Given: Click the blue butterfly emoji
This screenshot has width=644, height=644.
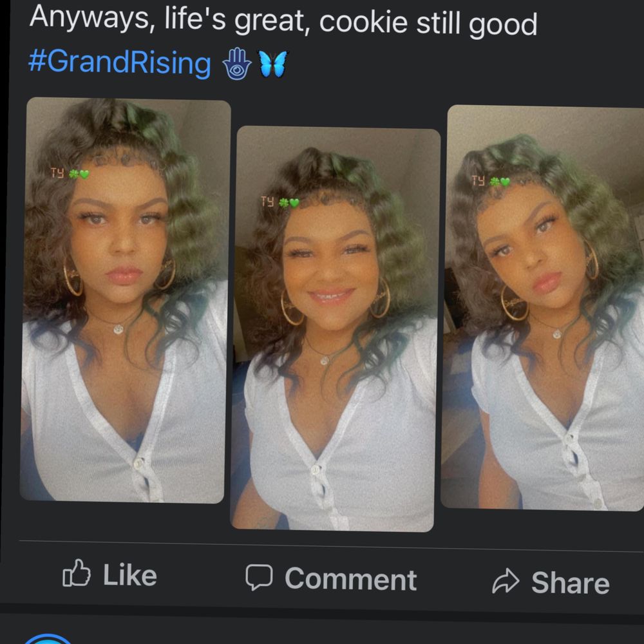Looking at the screenshot, I should coord(272,64).
